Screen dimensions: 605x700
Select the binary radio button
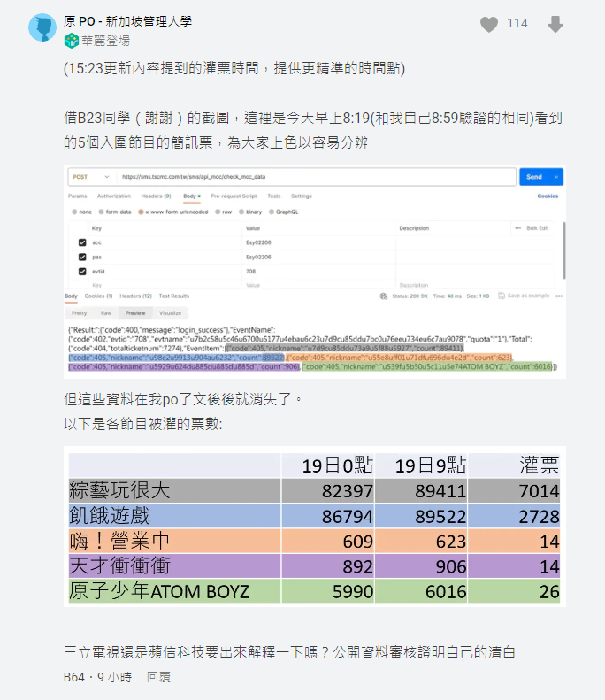pyautogui.click(x=241, y=212)
